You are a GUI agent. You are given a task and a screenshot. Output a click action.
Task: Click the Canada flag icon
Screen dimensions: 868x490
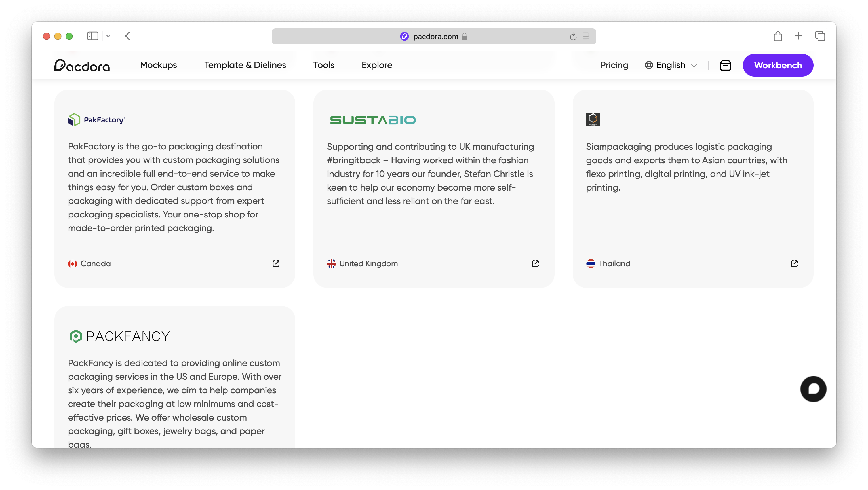pos(72,264)
